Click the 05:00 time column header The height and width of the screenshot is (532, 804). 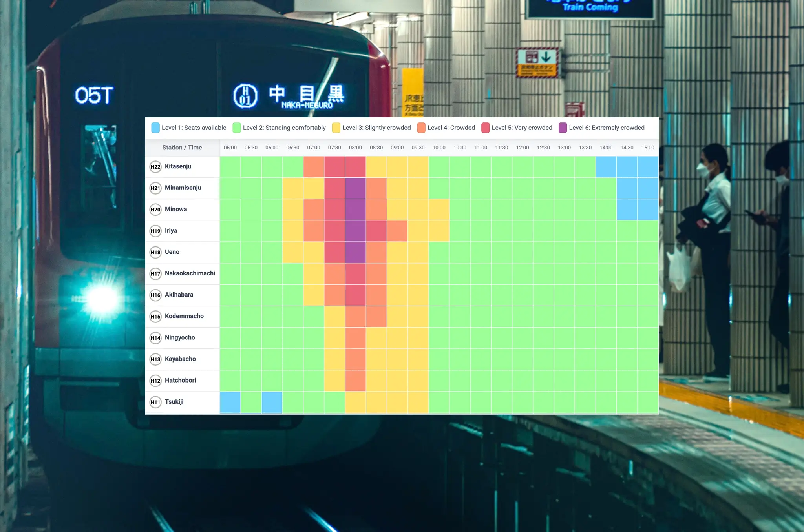click(x=230, y=148)
